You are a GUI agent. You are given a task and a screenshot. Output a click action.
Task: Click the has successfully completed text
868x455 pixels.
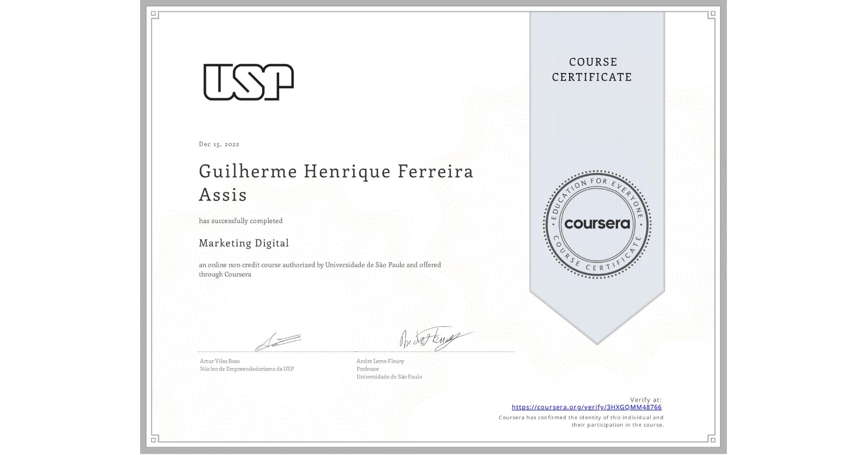coord(240,221)
